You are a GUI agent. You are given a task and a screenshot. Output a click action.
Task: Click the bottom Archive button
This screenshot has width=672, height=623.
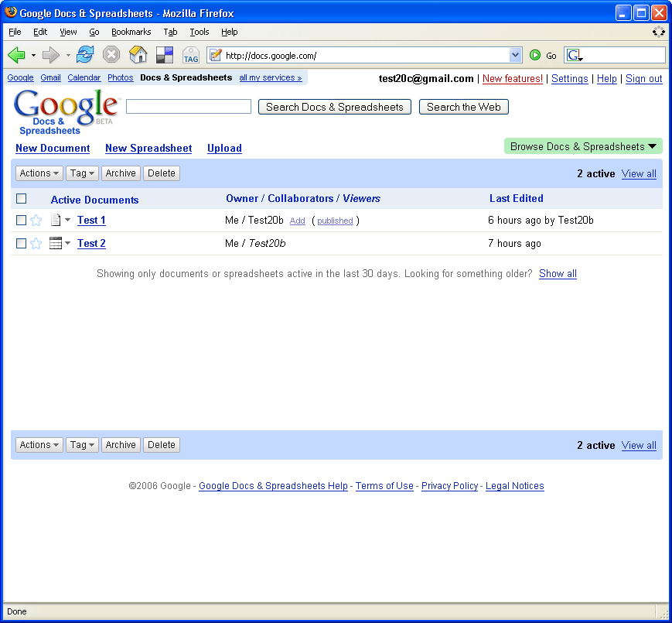[x=121, y=445]
